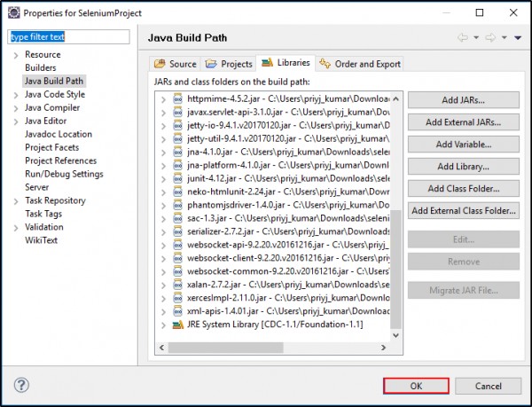
Task: Click the JRE System Library icon
Action: click(178, 325)
